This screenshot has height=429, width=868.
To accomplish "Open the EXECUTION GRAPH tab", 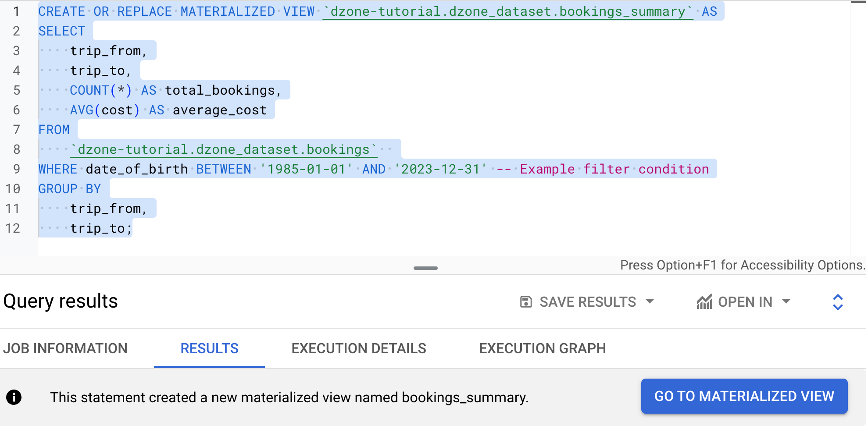I will [543, 348].
